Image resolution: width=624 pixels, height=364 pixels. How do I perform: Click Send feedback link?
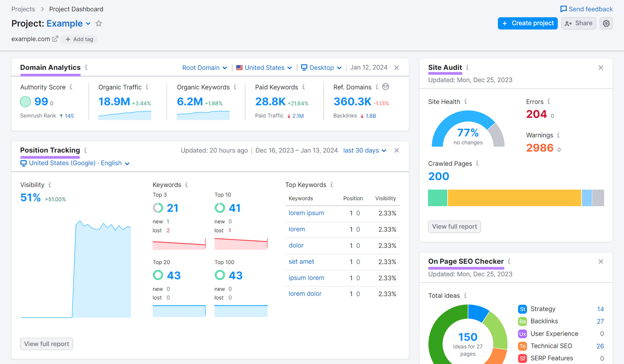pyautogui.click(x=586, y=9)
